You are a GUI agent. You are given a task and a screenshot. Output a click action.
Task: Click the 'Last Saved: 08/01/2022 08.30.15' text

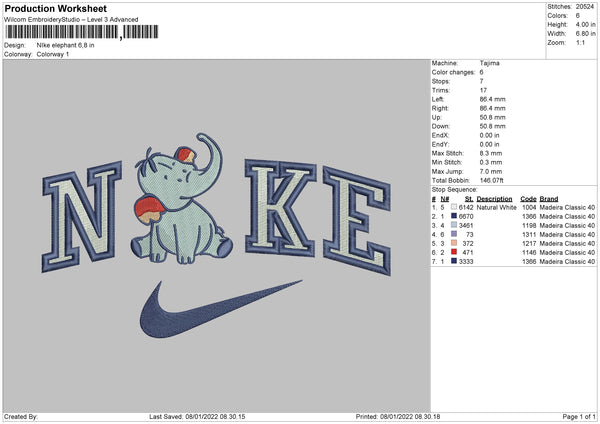(x=197, y=416)
